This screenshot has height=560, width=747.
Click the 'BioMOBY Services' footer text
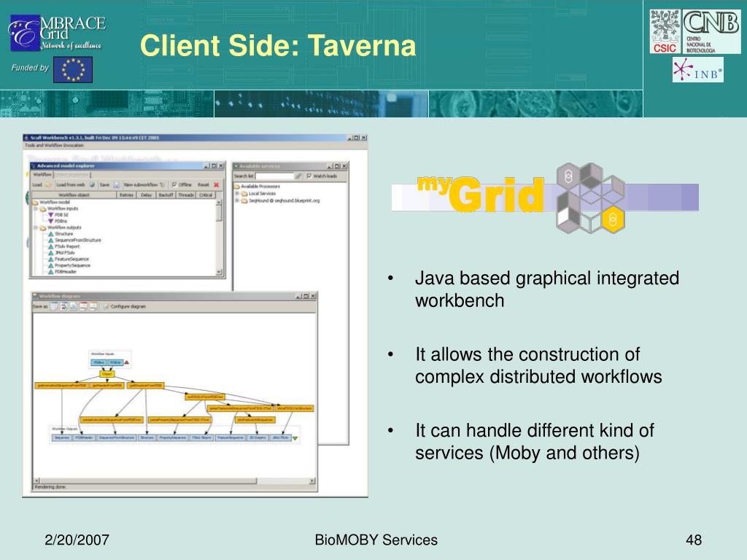pos(376,540)
